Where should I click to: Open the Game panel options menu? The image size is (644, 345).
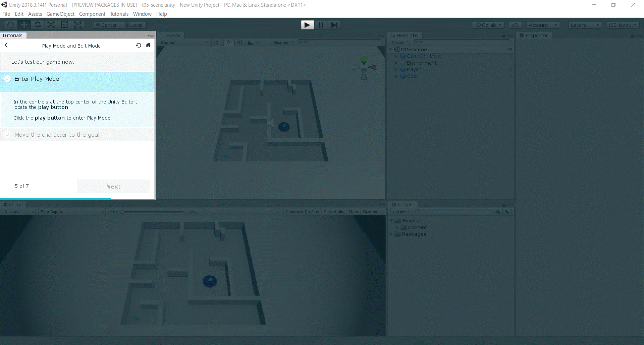coord(382,205)
